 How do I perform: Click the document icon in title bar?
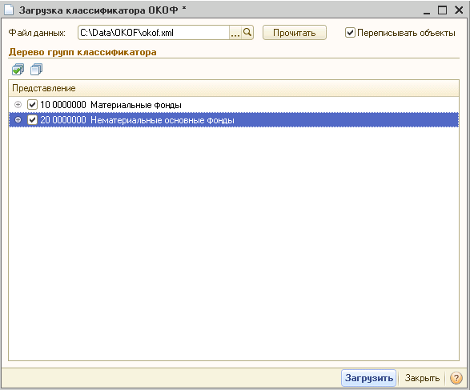tap(9, 10)
